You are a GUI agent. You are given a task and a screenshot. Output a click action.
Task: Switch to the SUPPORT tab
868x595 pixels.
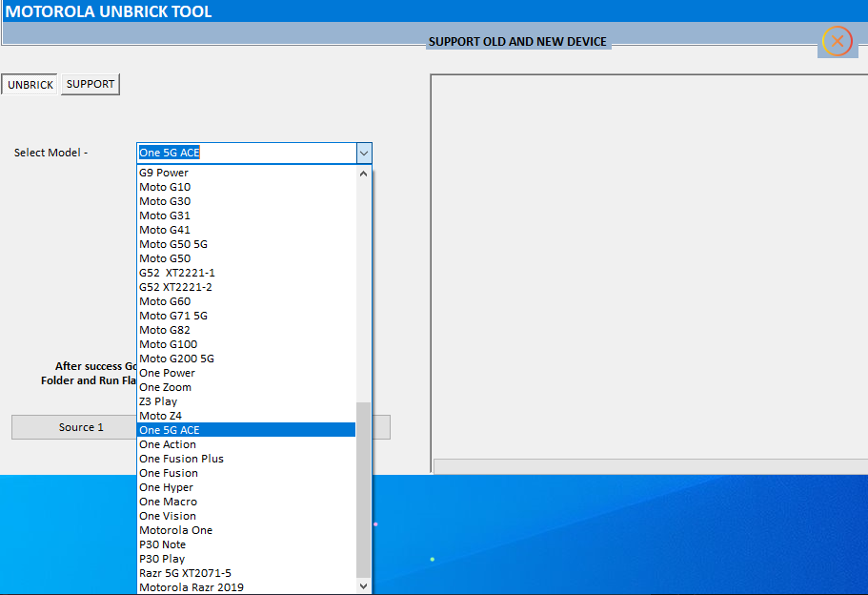(90, 84)
